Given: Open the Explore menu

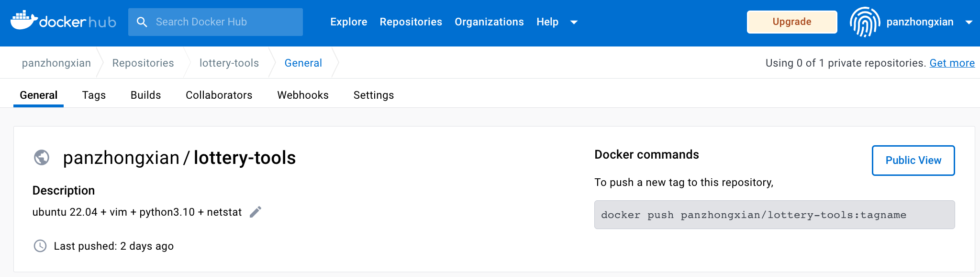Looking at the screenshot, I should point(349,22).
